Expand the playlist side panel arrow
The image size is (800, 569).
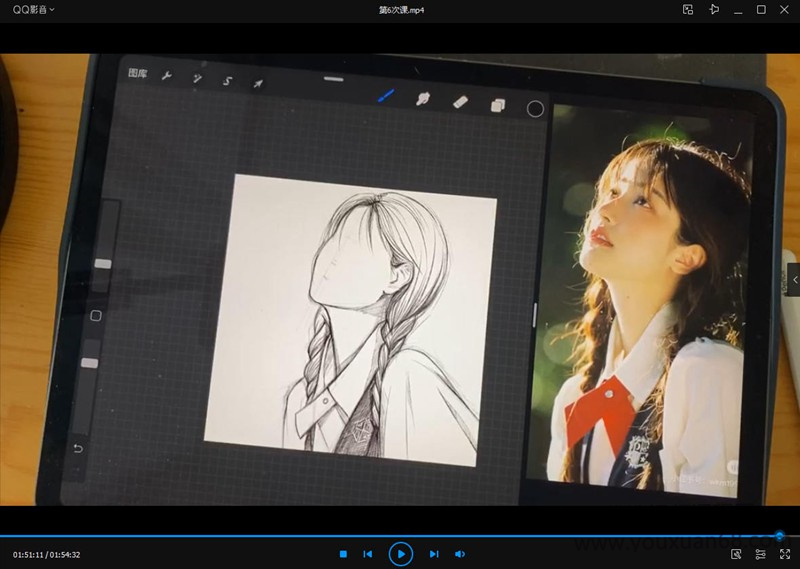794,280
